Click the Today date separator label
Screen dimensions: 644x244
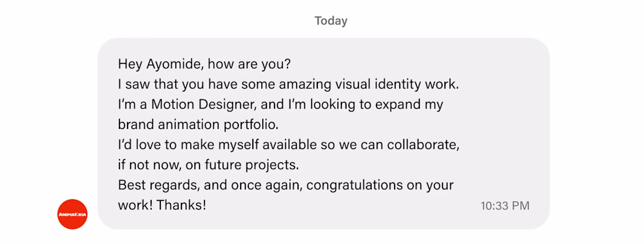tap(331, 21)
